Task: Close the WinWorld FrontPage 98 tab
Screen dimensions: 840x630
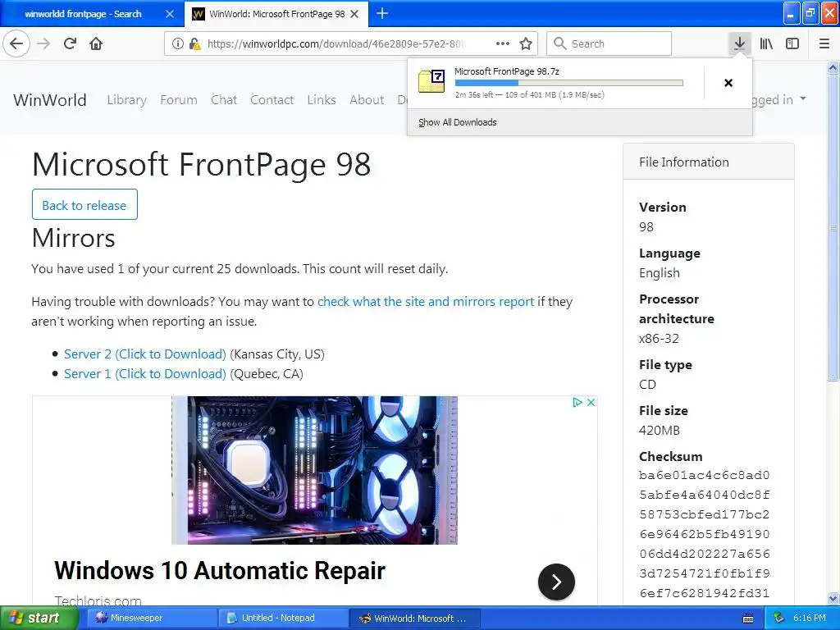Action: [354, 14]
